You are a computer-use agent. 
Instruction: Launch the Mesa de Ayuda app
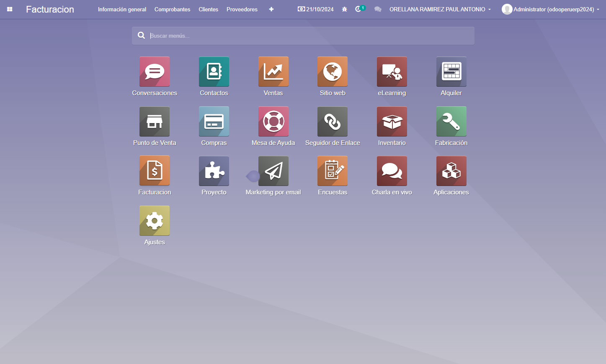pos(273,121)
